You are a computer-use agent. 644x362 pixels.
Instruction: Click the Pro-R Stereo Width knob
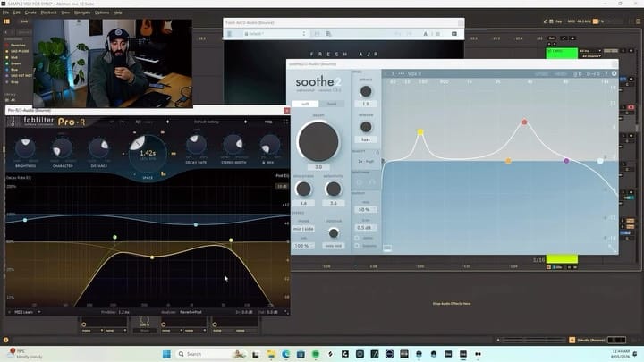[x=233, y=145]
